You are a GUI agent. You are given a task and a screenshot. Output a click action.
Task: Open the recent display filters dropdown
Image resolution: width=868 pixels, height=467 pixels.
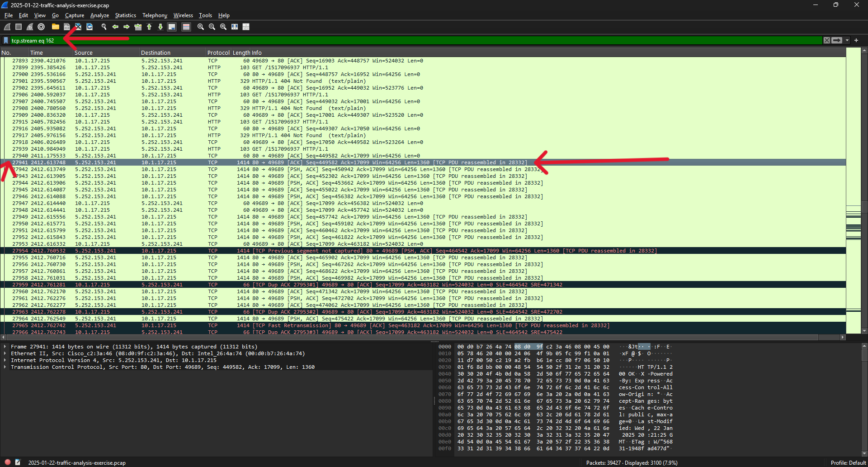click(x=847, y=40)
